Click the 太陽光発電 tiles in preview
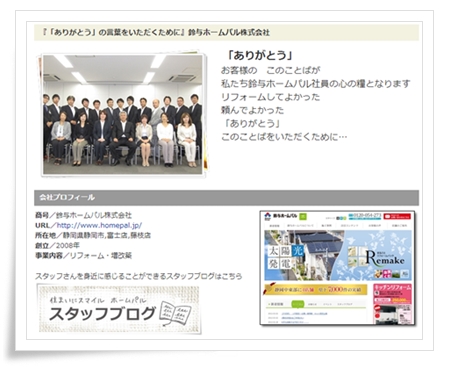The image size is (450, 367). [x=286, y=257]
